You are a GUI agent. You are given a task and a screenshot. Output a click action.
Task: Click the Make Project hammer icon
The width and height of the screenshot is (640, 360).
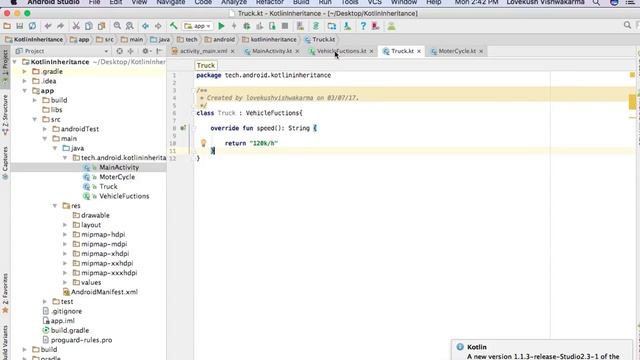click(173, 26)
